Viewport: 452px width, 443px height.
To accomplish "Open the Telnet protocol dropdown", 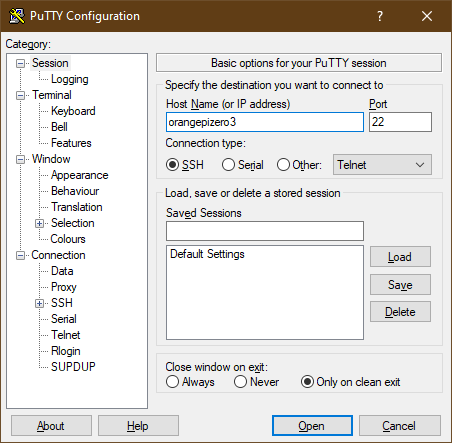I will (382, 165).
